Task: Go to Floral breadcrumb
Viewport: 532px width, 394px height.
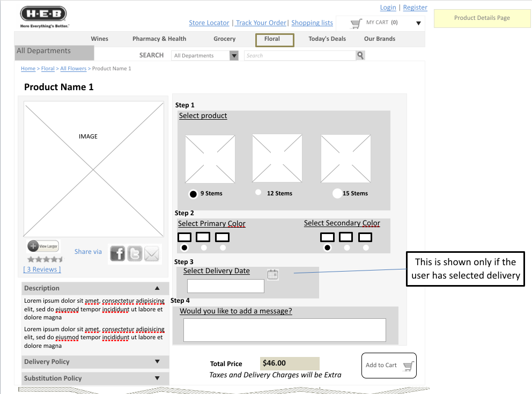Action: point(48,69)
